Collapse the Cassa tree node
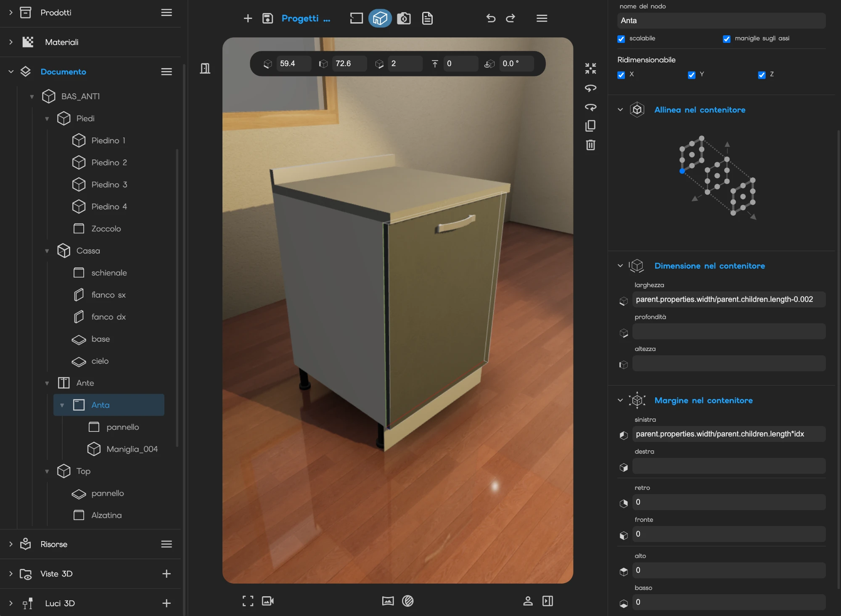This screenshot has width=841, height=616. tap(47, 251)
